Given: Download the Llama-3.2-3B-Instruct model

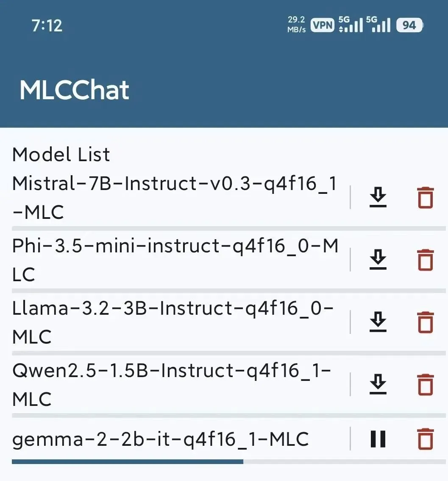Looking at the screenshot, I should 378,322.
